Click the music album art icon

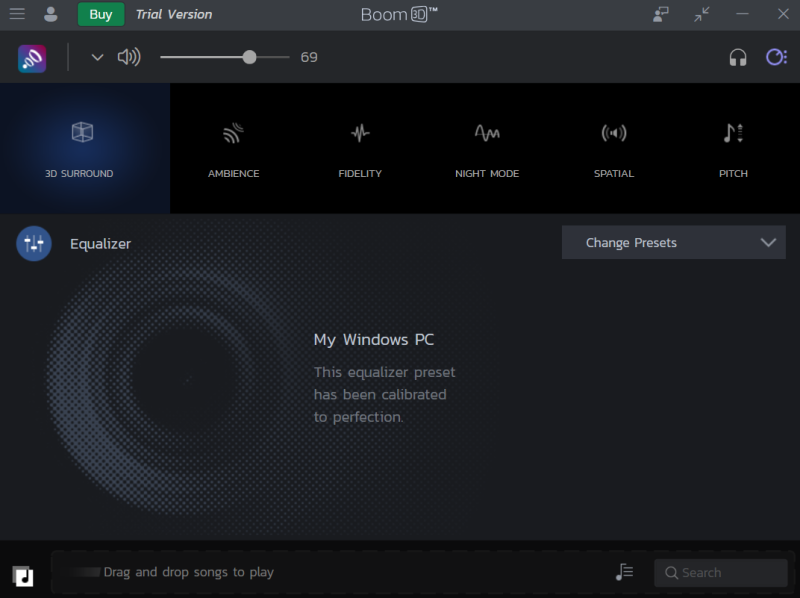click(22, 577)
